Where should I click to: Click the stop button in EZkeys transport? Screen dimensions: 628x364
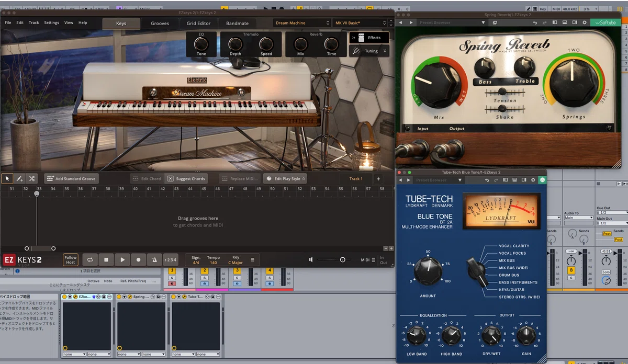[106, 259]
